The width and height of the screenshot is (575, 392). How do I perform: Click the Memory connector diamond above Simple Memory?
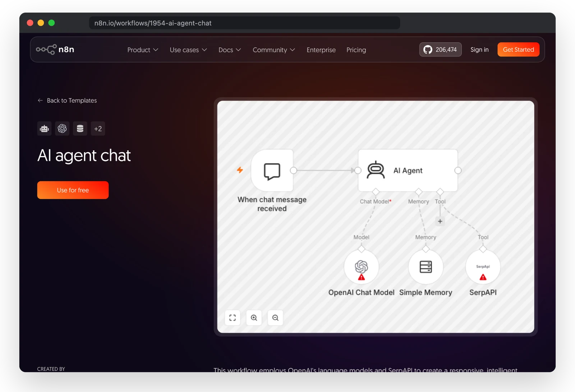(426, 249)
